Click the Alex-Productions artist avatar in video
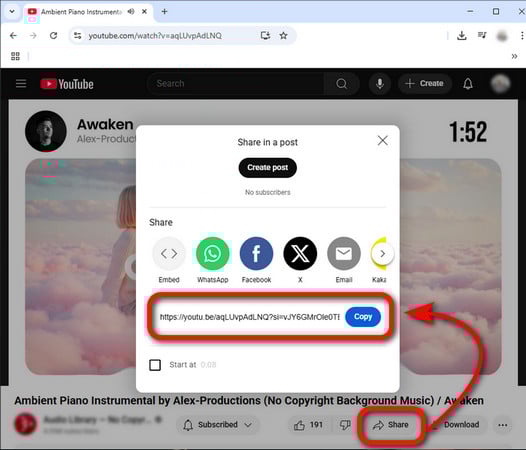The height and width of the screenshot is (450, 526). (x=46, y=131)
